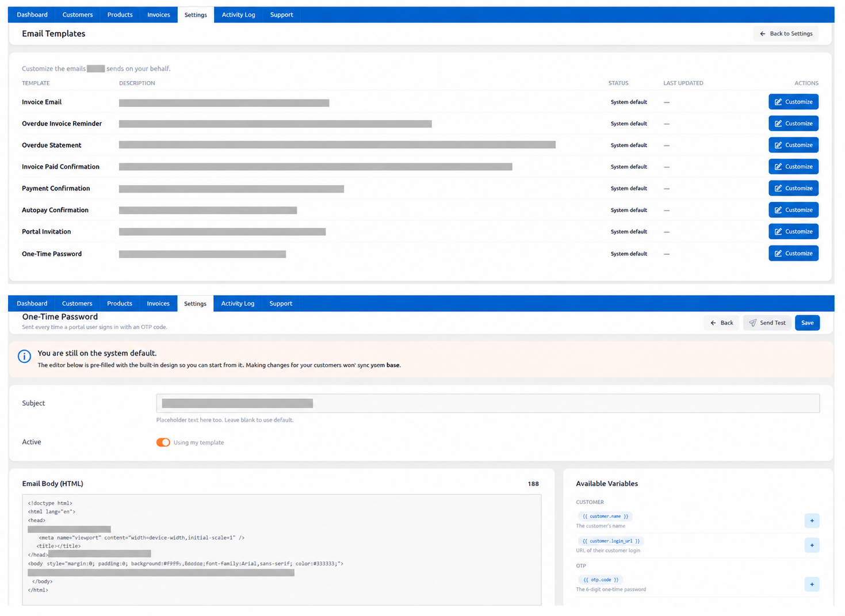
Task: Open the Customers tab in top nav
Action: point(78,15)
